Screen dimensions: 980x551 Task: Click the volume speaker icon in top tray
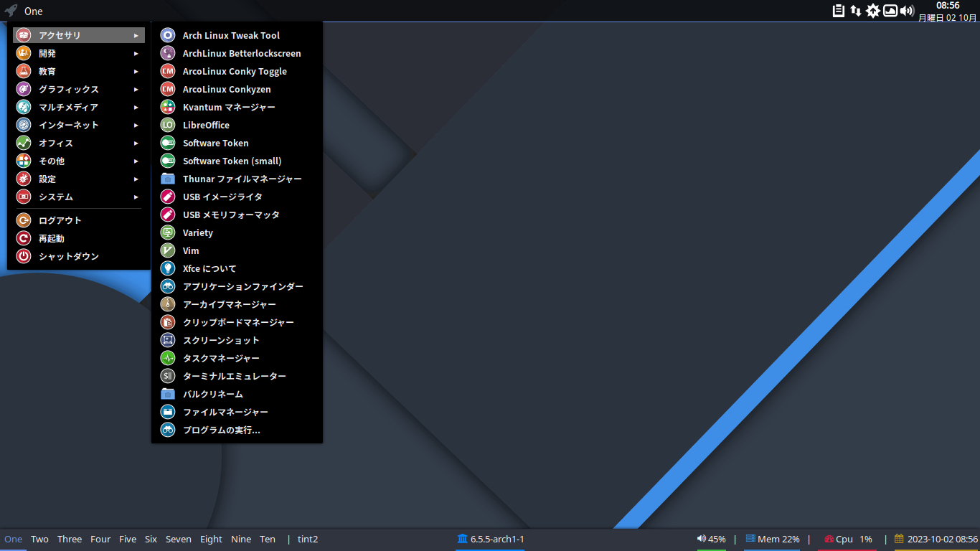[907, 11]
